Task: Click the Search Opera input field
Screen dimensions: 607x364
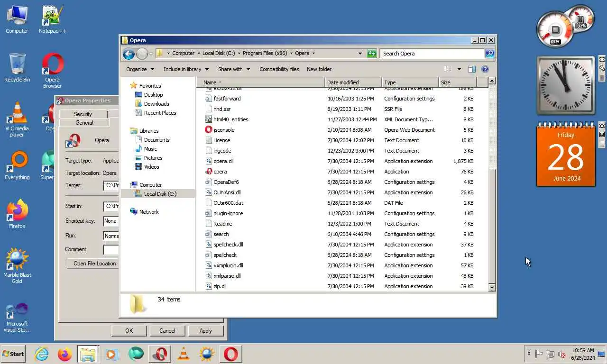Action: point(432,54)
